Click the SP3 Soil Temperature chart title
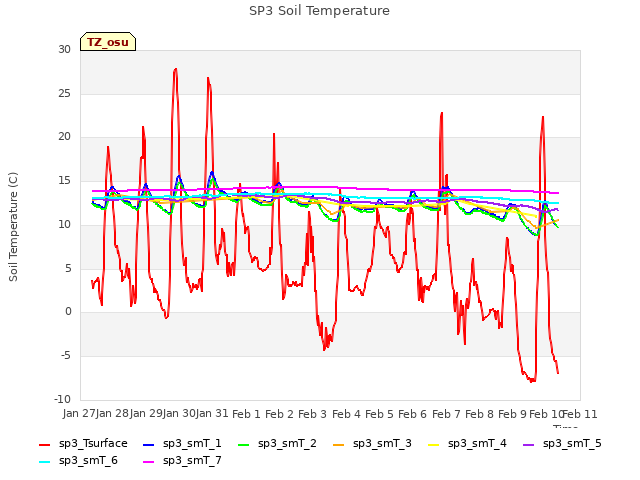Image resolution: width=640 pixels, height=480 pixels. (x=319, y=11)
